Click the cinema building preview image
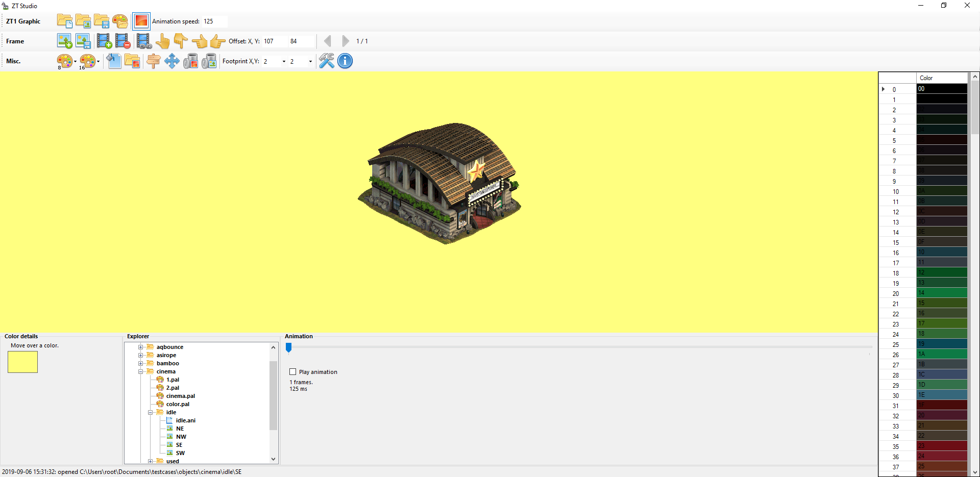 point(439,183)
